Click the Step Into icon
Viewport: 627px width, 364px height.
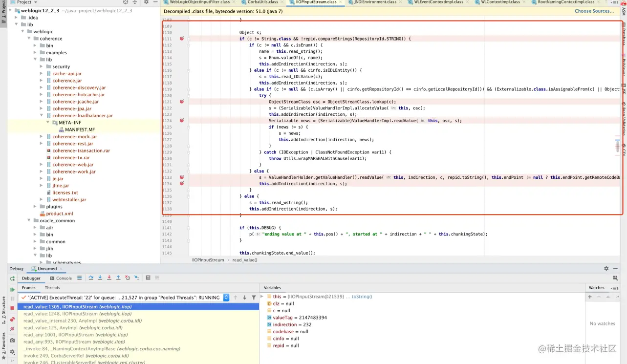pos(100,278)
